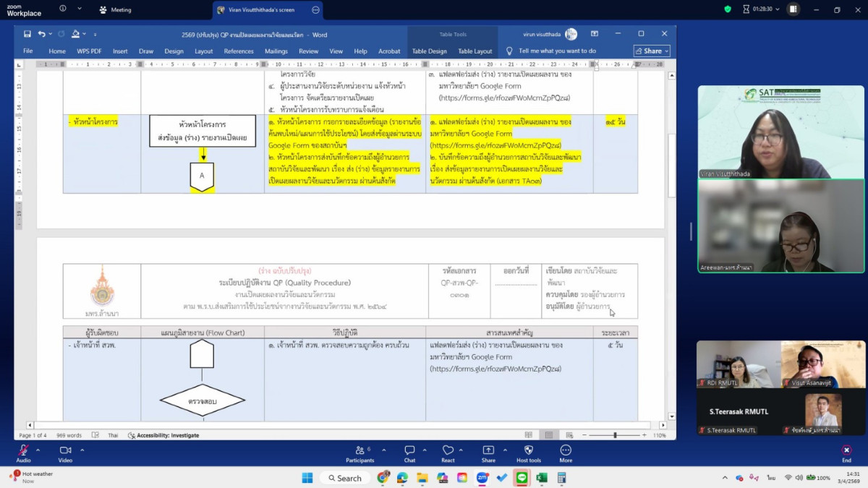Click the red End meeting button

pos(846,450)
